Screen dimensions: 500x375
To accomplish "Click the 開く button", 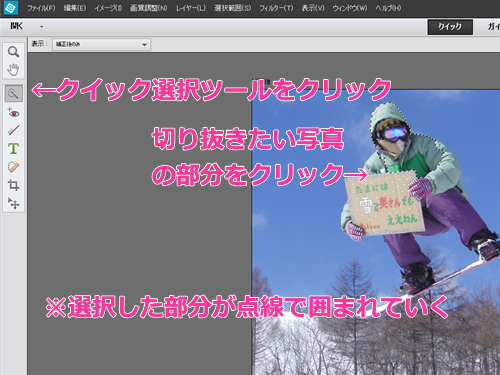I will (x=17, y=26).
